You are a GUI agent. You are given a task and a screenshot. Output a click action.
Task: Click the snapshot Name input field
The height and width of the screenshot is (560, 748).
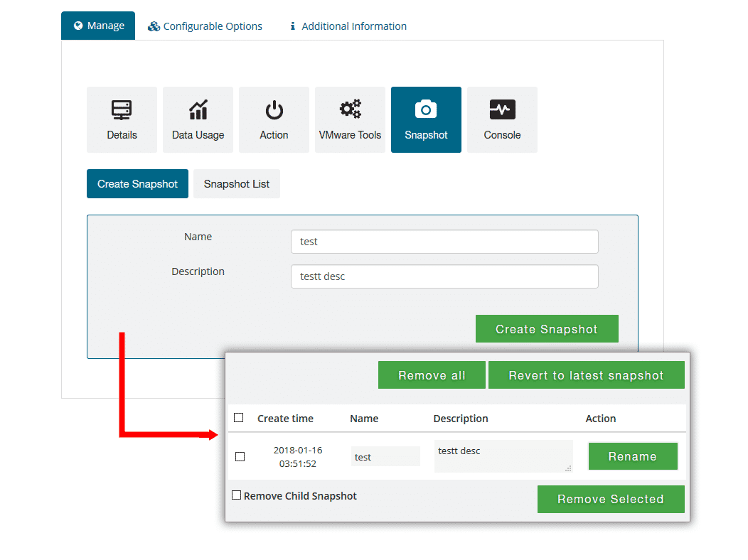tap(444, 242)
